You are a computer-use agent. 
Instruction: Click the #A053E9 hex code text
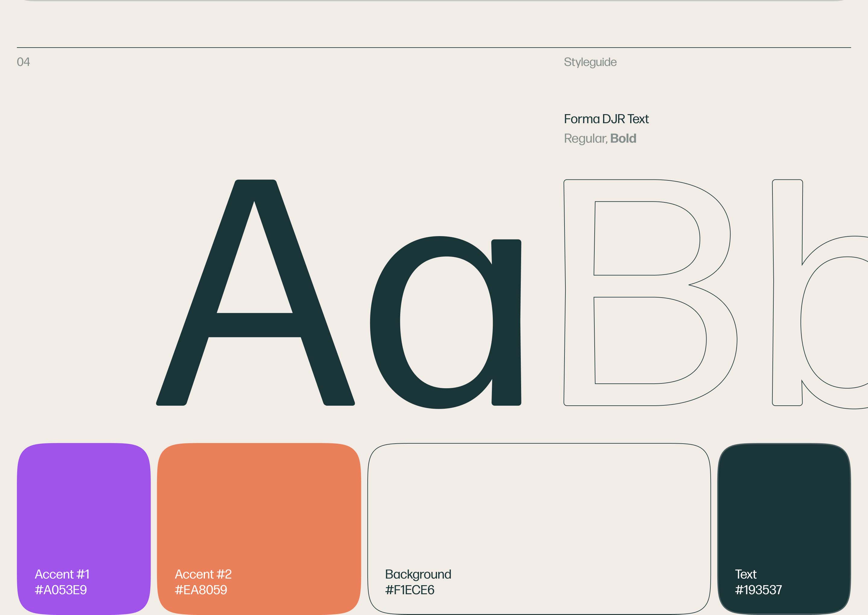pyautogui.click(x=61, y=590)
